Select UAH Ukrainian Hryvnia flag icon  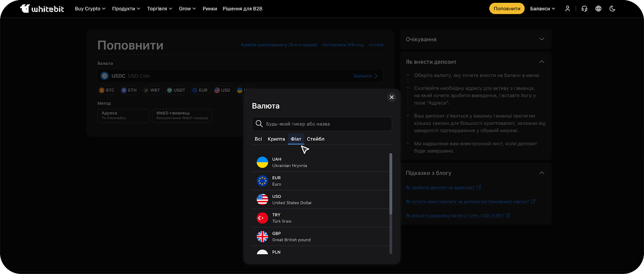262,162
